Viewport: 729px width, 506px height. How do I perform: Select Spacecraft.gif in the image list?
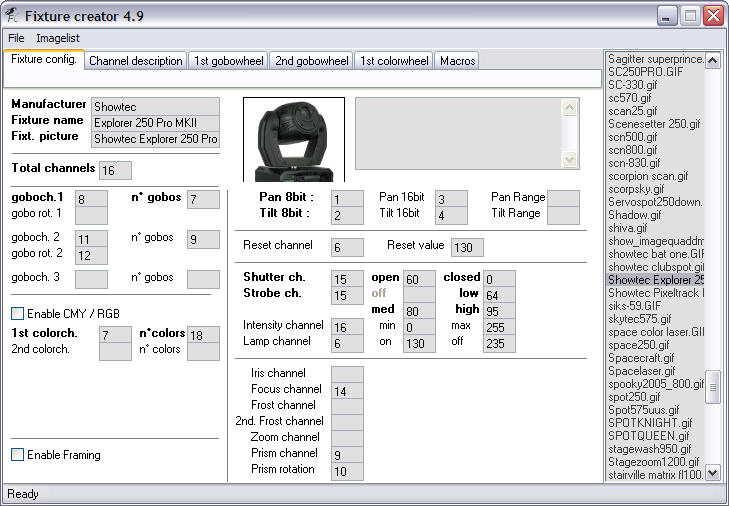pos(656,358)
